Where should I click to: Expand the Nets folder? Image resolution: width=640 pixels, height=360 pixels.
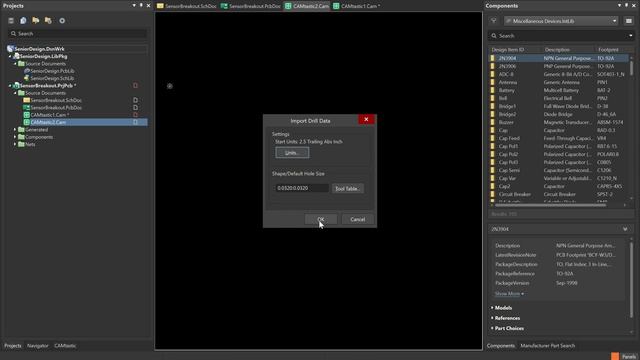click(15, 144)
